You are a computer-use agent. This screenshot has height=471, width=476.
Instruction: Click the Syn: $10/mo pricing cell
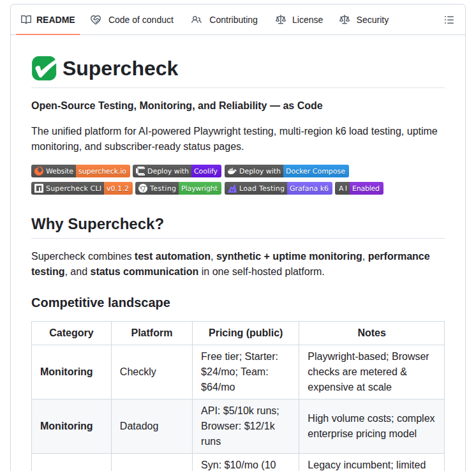coord(246,463)
